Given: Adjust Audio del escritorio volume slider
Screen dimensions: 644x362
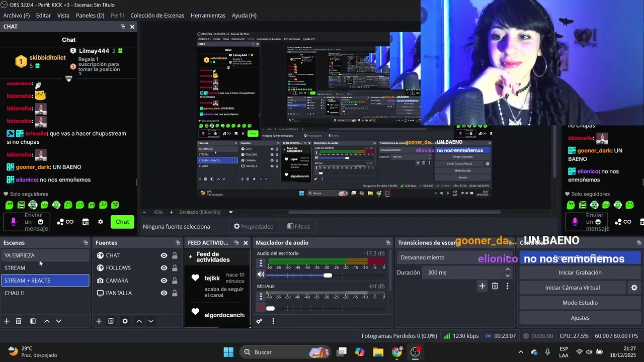Looking at the screenshot, I should pyautogui.click(x=328, y=275).
